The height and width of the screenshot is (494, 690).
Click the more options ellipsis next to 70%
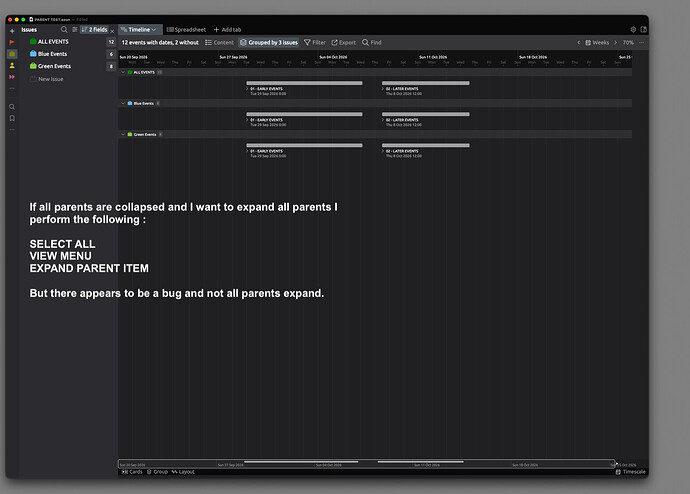(x=642, y=43)
